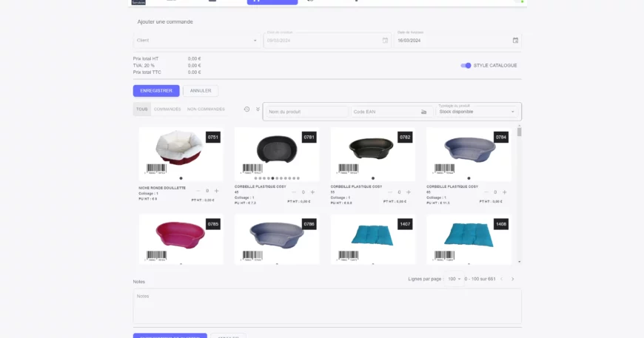644x338 pixels.
Task: Open the black basket image of product 0781
Action: click(x=277, y=149)
